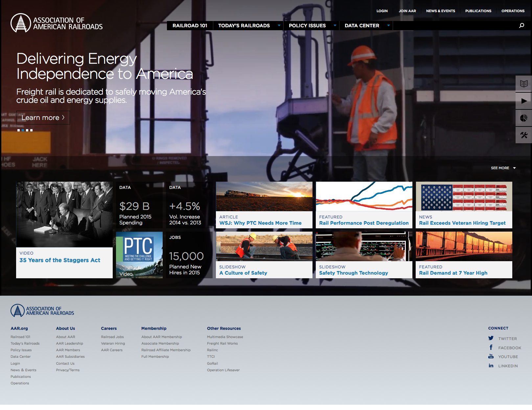Select the first hero slide indicator

pos(19,130)
